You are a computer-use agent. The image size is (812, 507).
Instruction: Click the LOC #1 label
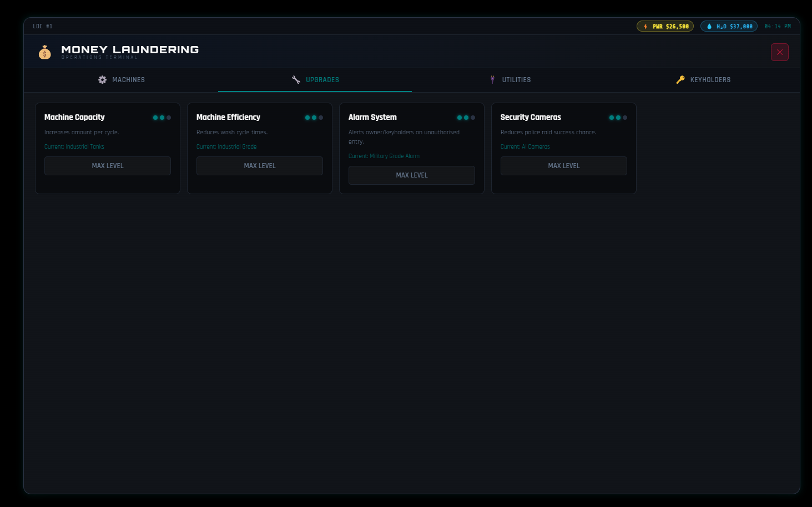pyautogui.click(x=43, y=27)
